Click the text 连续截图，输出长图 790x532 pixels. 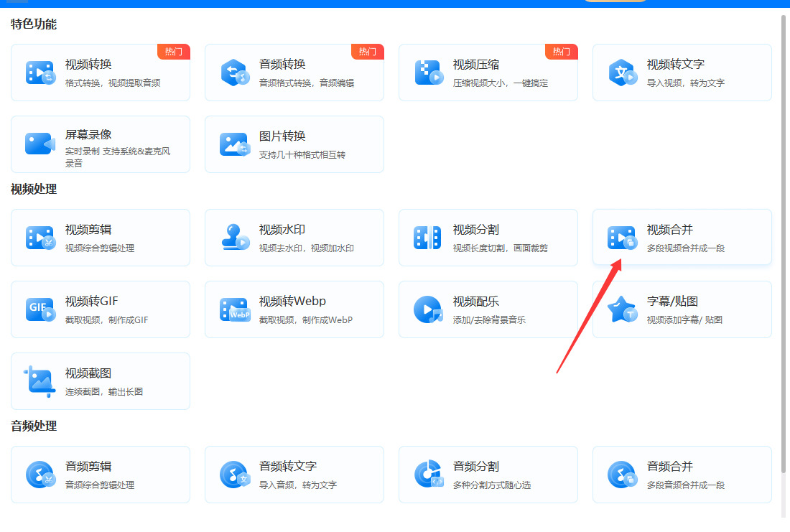104,392
